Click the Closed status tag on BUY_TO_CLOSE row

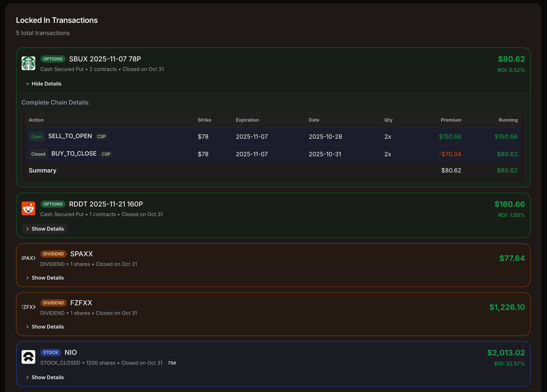(x=38, y=154)
